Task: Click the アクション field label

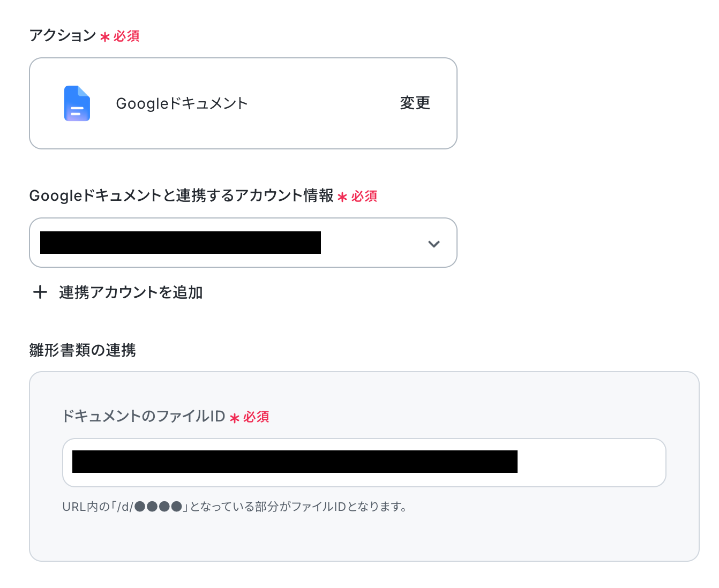Action: 63,35
